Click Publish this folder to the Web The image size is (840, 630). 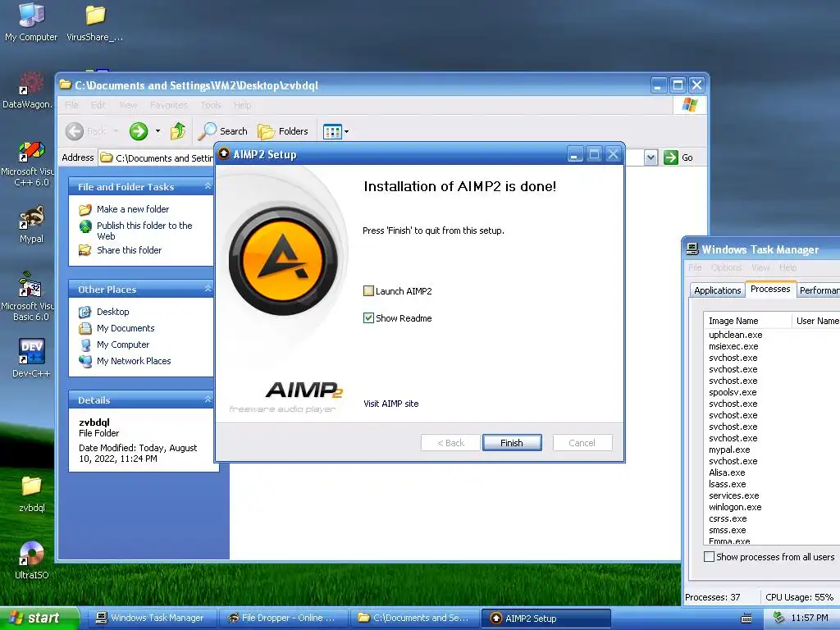point(135,231)
